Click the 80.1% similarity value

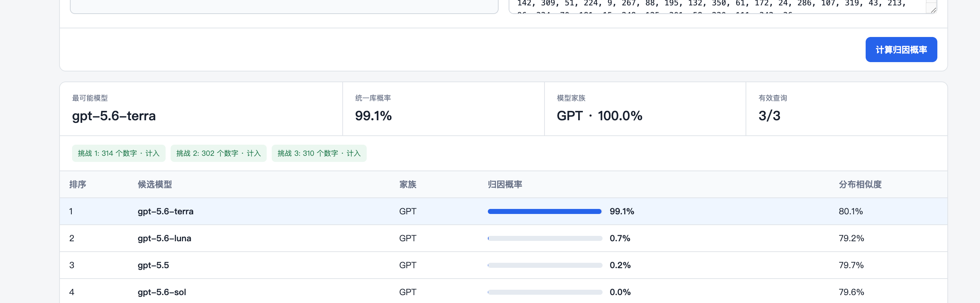coord(851,211)
